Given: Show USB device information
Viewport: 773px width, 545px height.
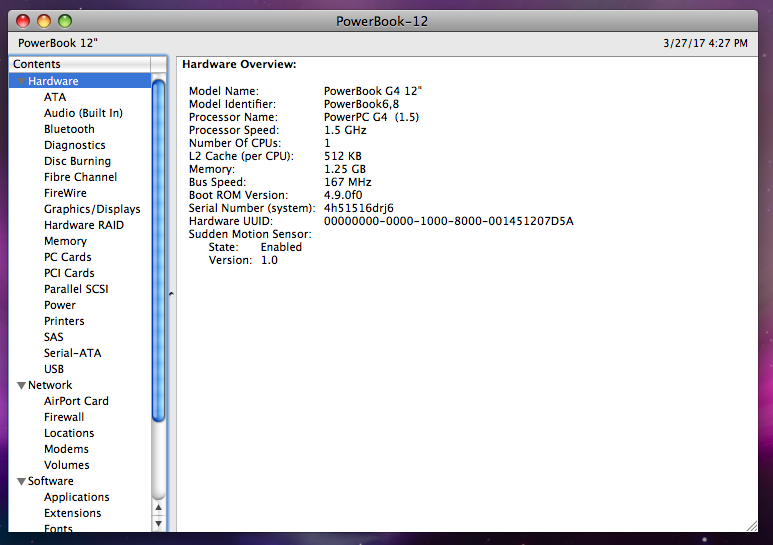Looking at the screenshot, I should (54, 369).
